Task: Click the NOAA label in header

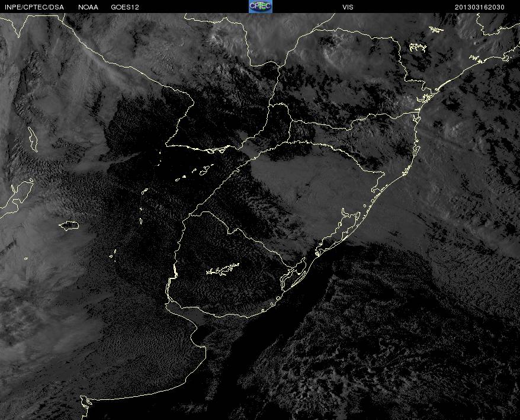Action: (x=88, y=7)
